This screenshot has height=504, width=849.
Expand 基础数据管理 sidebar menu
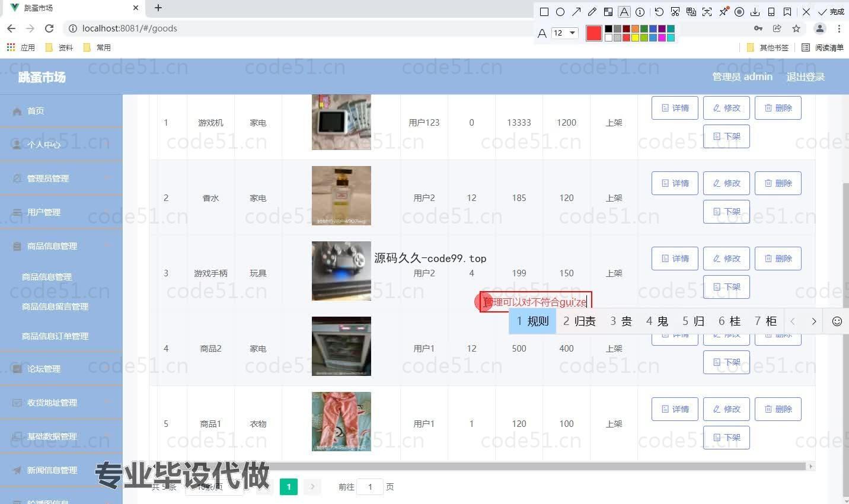61,436
